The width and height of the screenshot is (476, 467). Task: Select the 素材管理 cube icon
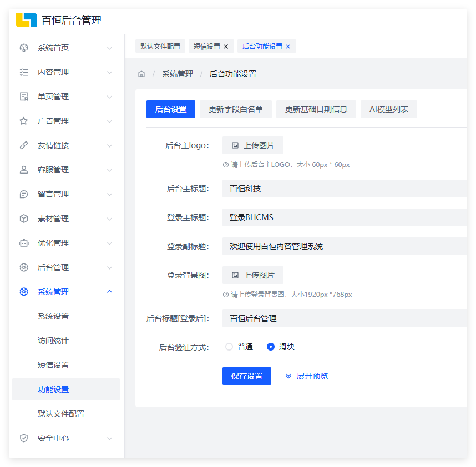coord(23,219)
